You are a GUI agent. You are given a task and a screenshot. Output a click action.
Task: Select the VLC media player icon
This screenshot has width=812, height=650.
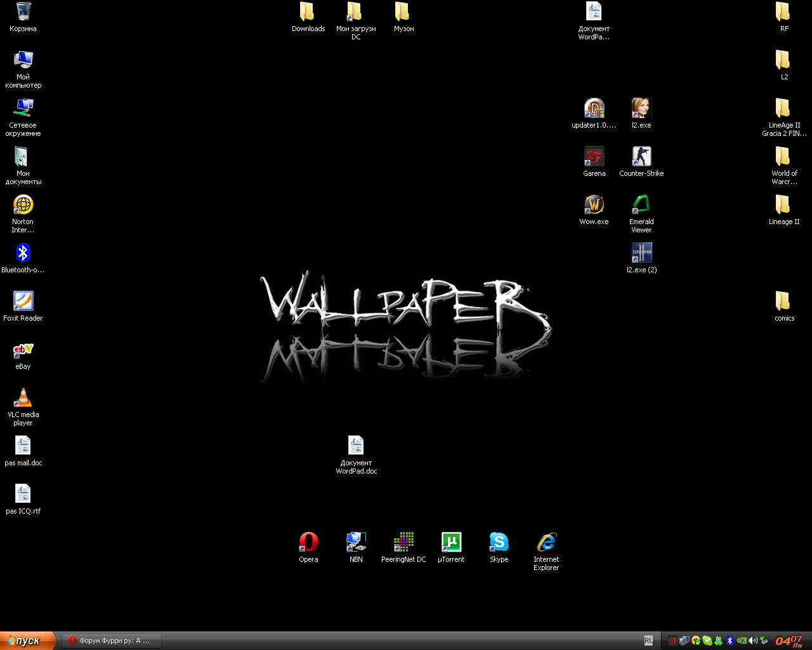pos(23,398)
